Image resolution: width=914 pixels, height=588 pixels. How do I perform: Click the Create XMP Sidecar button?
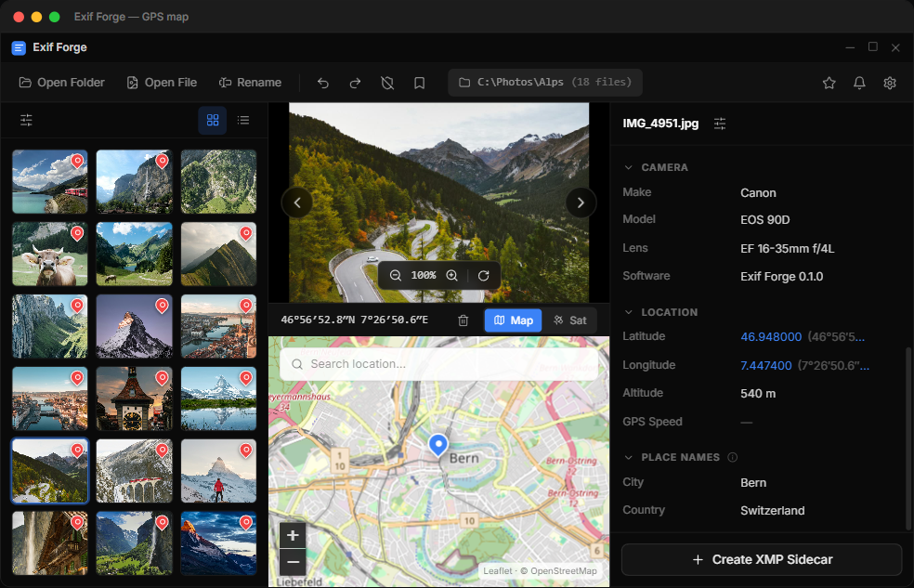click(762, 559)
